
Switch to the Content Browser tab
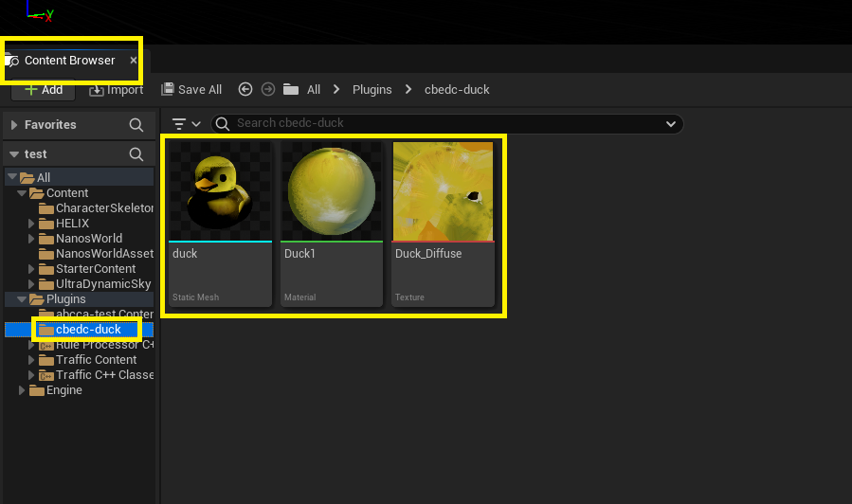[x=69, y=61]
